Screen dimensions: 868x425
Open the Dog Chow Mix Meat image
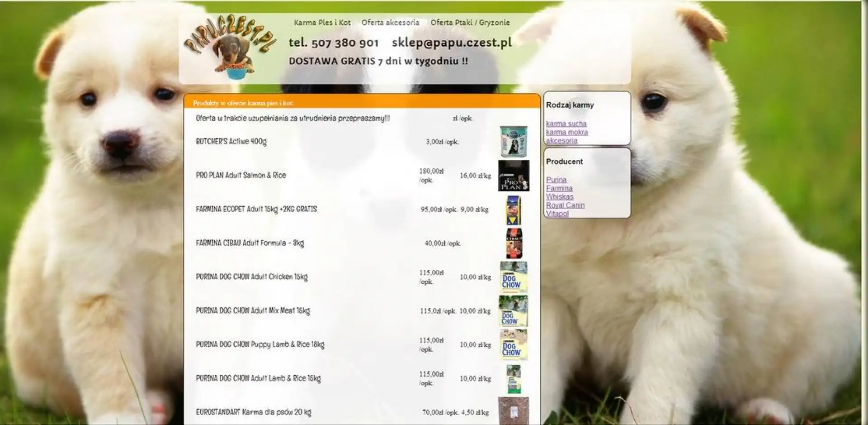[x=513, y=311]
